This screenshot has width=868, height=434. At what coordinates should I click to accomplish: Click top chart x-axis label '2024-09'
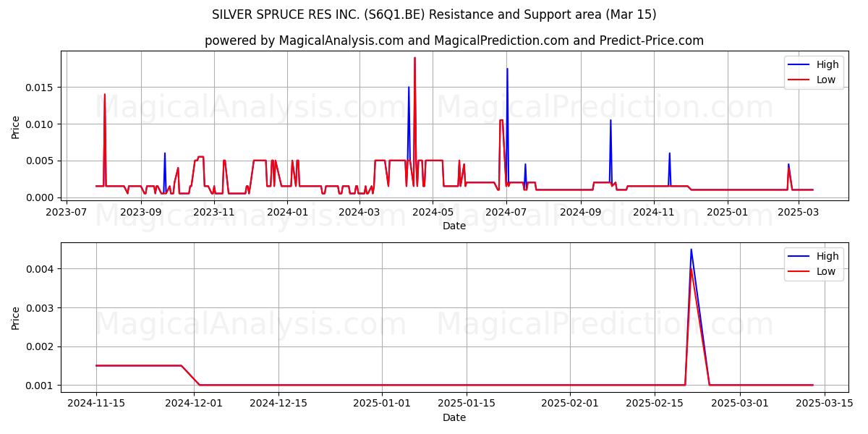pyautogui.click(x=581, y=212)
